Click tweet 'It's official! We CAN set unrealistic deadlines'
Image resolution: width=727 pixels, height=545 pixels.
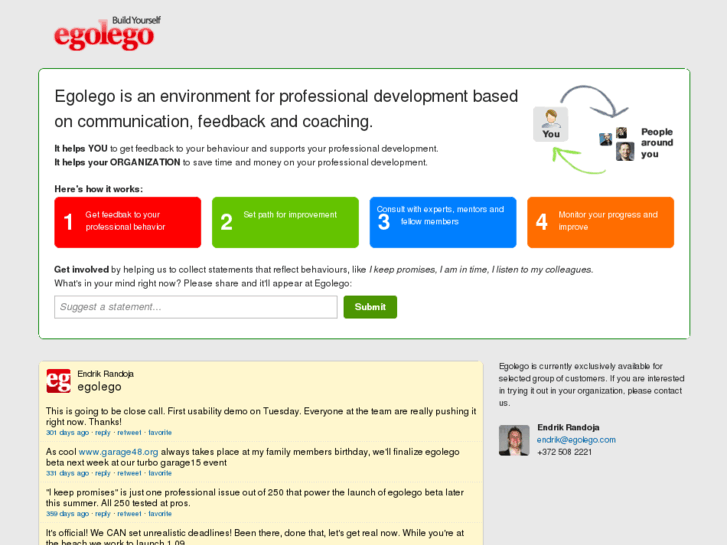[x=255, y=538]
